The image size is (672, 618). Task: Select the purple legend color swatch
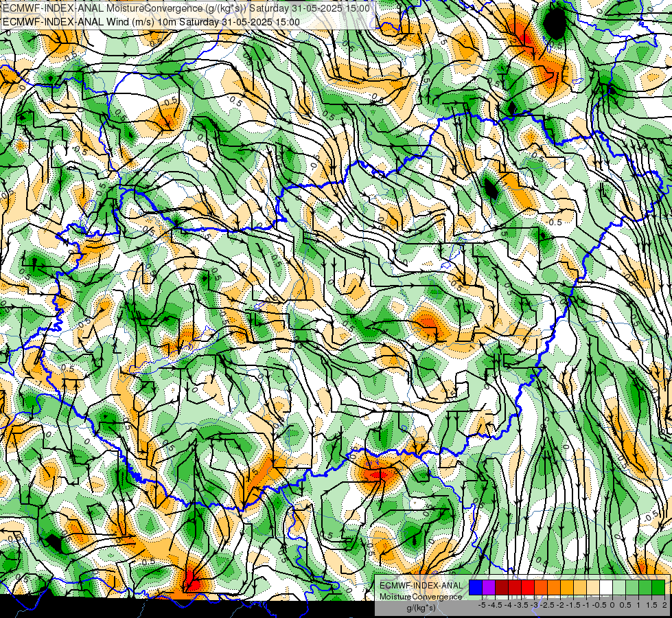(x=489, y=587)
